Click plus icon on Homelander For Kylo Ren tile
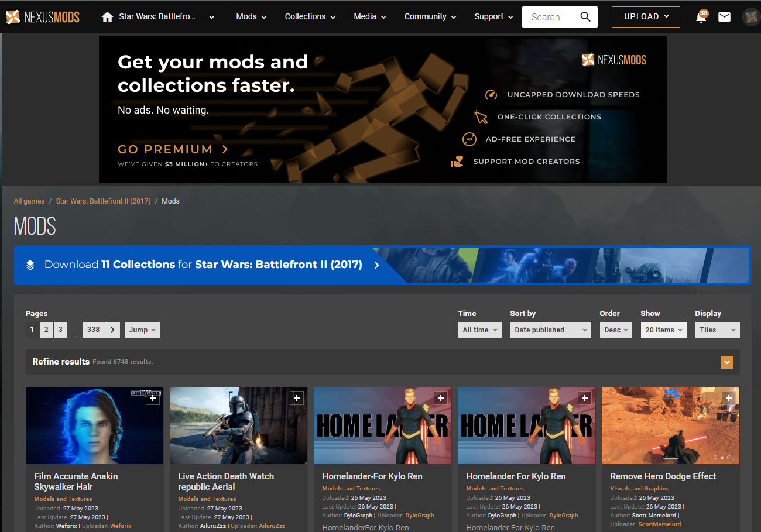The image size is (761, 532). point(585,399)
